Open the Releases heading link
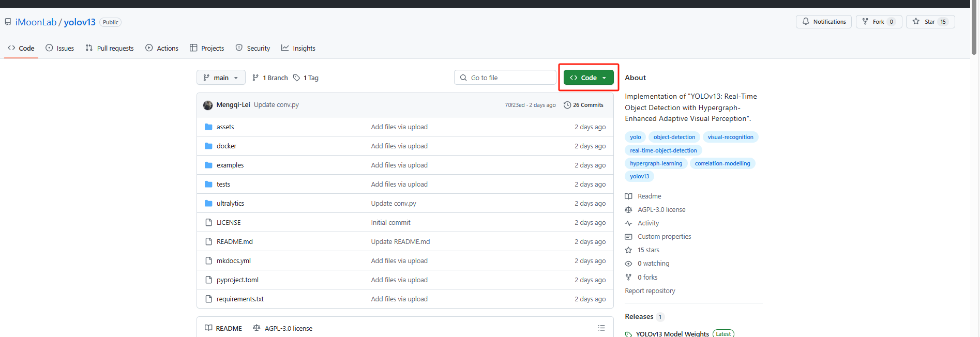The image size is (980, 337). tap(639, 317)
